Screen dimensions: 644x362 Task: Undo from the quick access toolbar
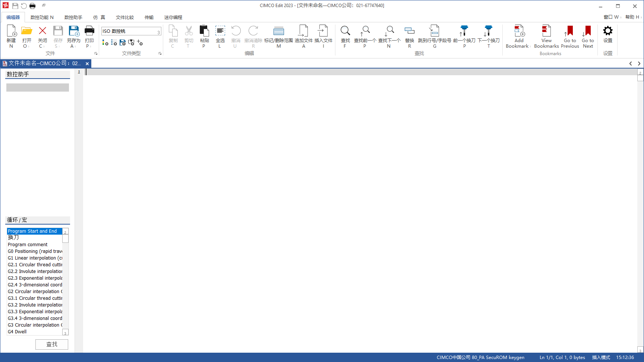[x=24, y=6]
